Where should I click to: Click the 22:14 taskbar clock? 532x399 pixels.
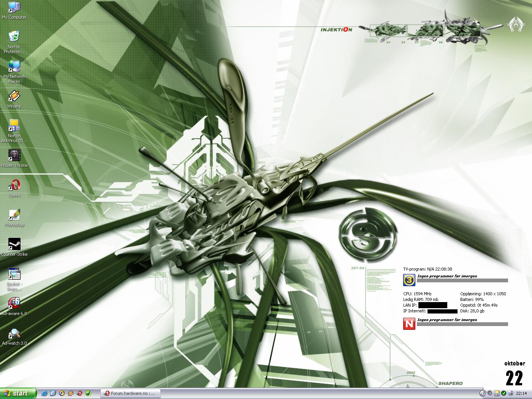click(521, 393)
